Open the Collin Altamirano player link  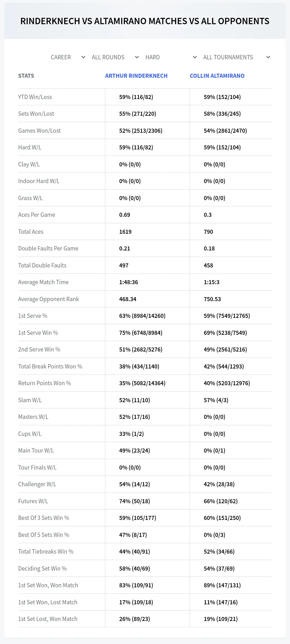(217, 76)
